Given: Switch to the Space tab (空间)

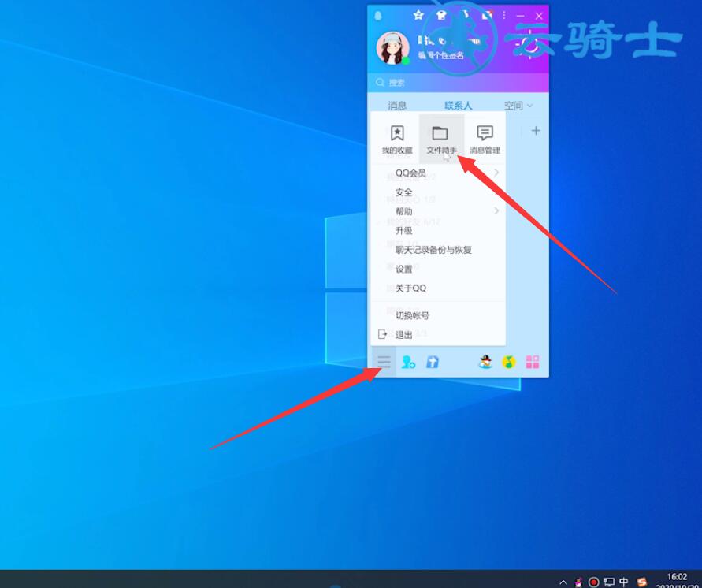Looking at the screenshot, I should (514, 106).
